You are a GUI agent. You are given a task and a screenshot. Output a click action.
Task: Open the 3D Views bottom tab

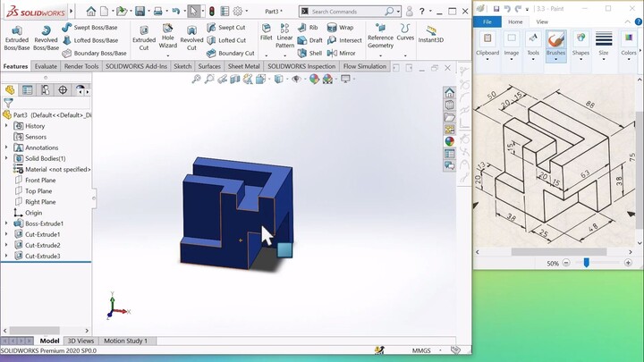pos(80,341)
